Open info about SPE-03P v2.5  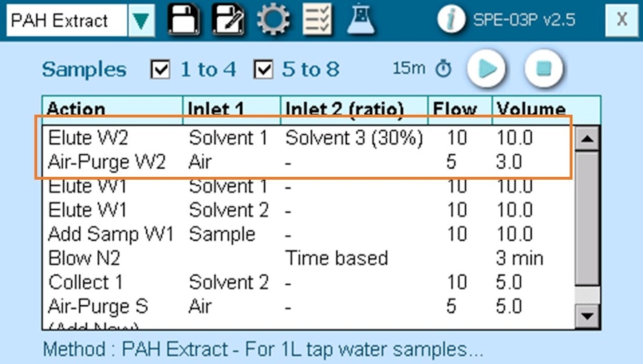(451, 19)
